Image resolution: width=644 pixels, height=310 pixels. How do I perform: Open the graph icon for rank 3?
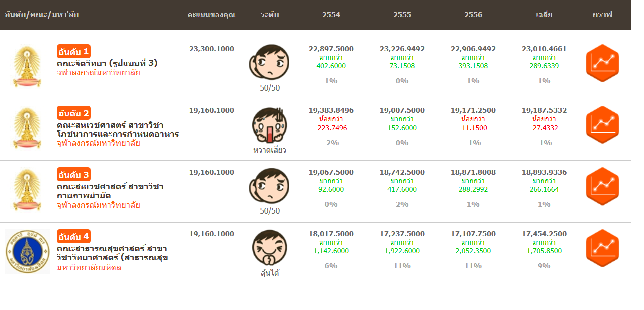tap(602, 186)
